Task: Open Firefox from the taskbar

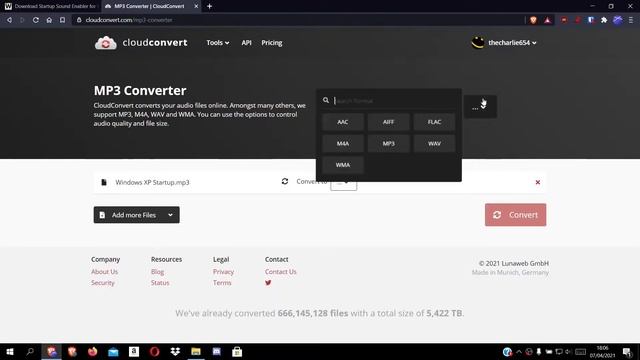Action: [x=93, y=351]
